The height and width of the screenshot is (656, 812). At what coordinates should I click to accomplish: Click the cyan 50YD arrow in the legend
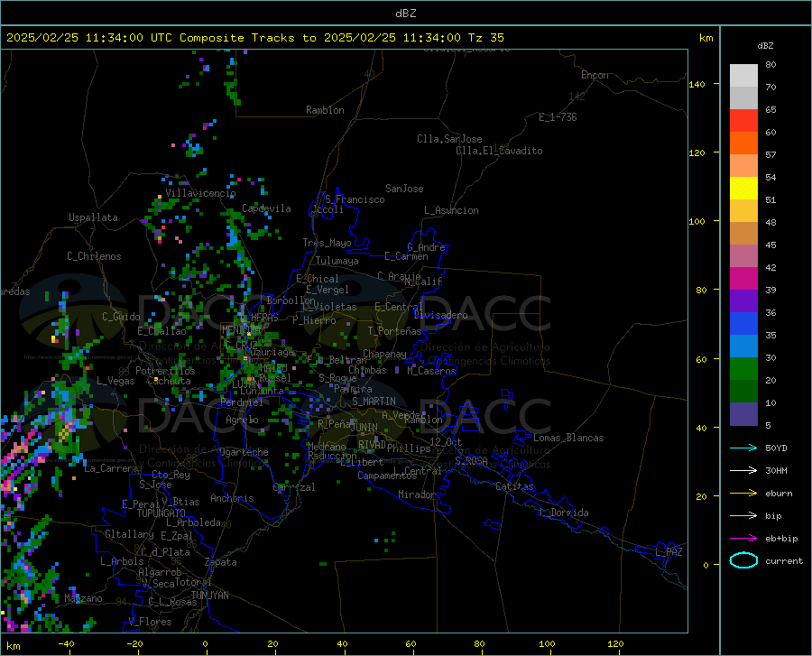[743, 448]
